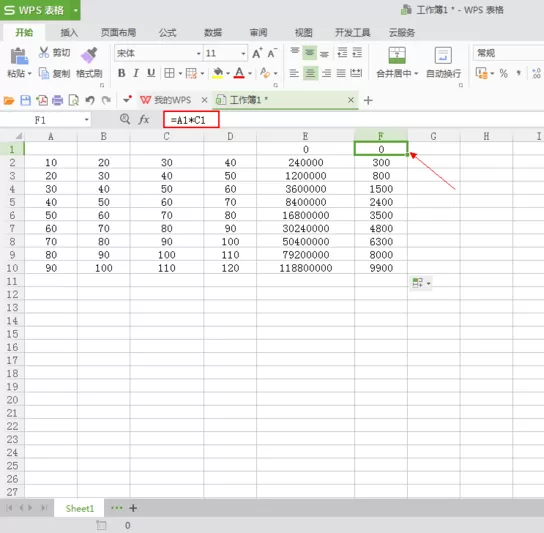
Task: Click the Print icon in quick toolbar
Action: (x=58, y=101)
